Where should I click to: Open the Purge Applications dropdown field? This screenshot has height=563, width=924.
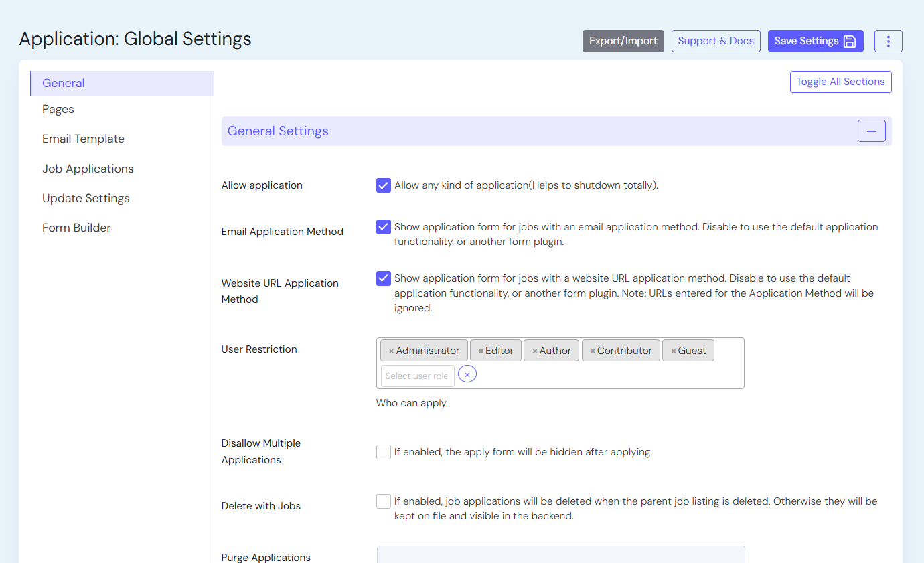pos(560,555)
